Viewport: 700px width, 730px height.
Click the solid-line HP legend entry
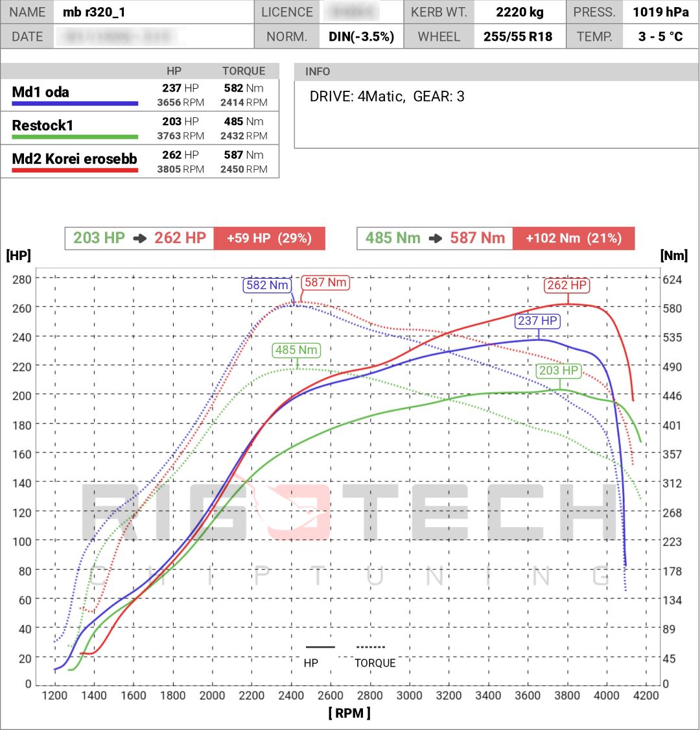click(x=320, y=656)
